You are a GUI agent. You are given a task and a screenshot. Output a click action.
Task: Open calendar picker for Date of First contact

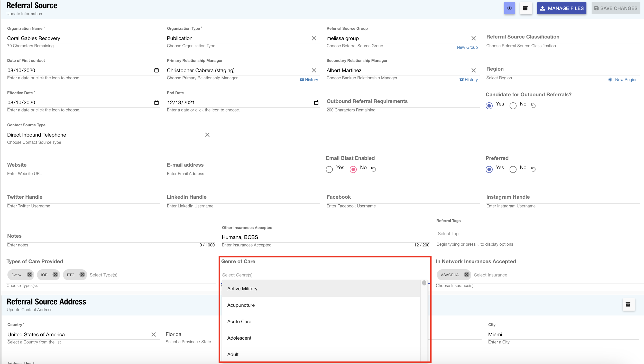156,70
